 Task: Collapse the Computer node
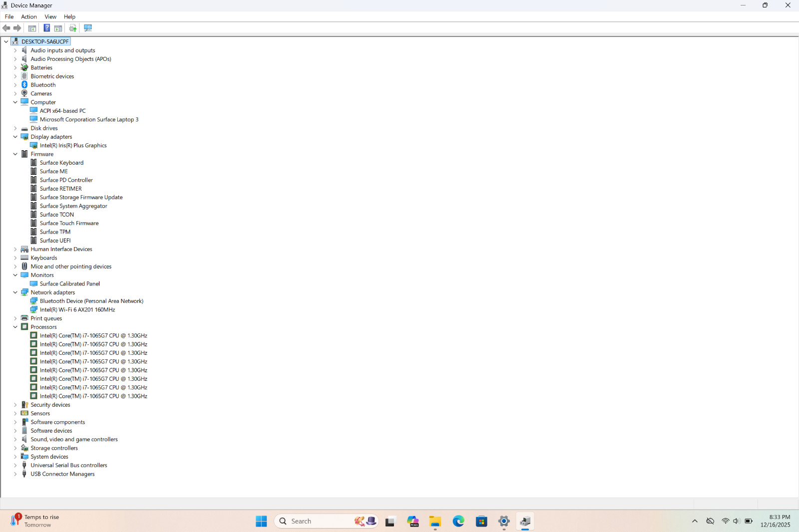[x=15, y=102]
